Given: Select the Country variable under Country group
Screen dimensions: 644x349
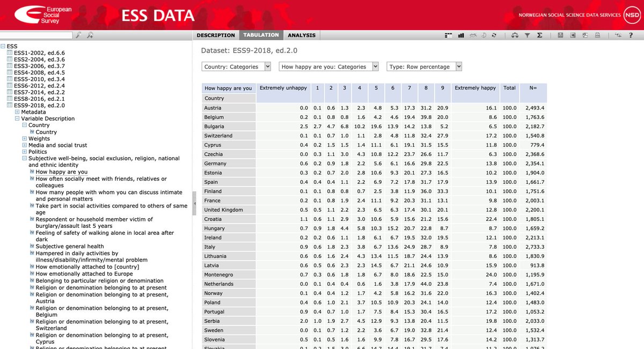Looking at the screenshot, I should pyautogui.click(x=46, y=132).
